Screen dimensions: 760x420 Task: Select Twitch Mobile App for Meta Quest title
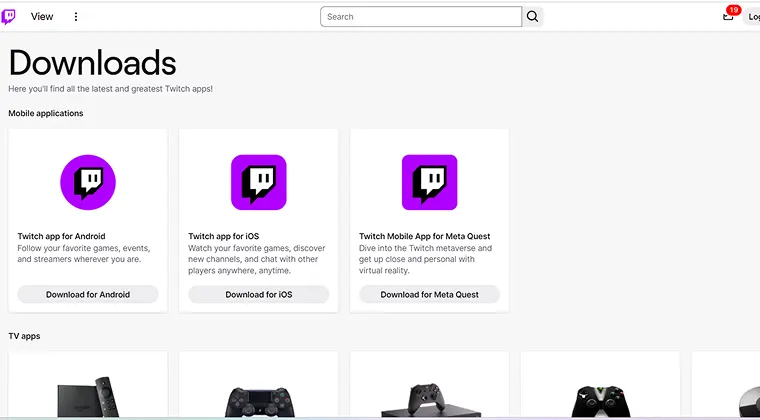(425, 236)
